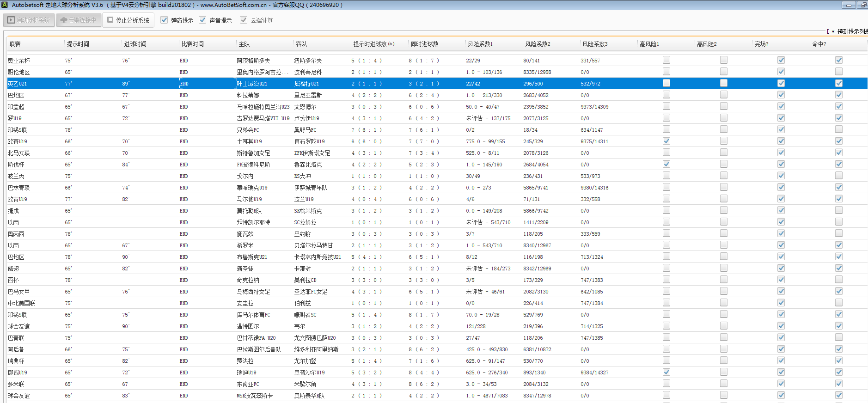
Task: Toggle the 云端计算 cloud computing checkbox
Action: tap(244, 20)
